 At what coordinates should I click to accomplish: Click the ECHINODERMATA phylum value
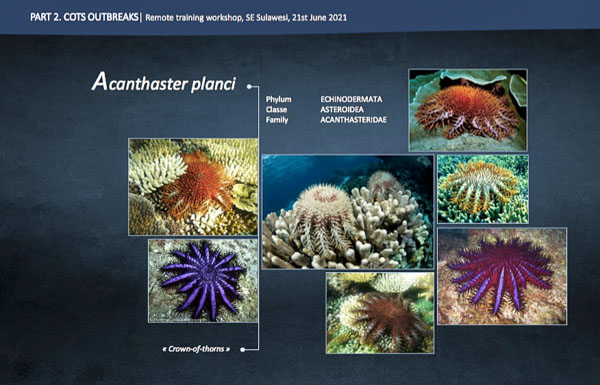pyautogui.click(x=351, y=100)
